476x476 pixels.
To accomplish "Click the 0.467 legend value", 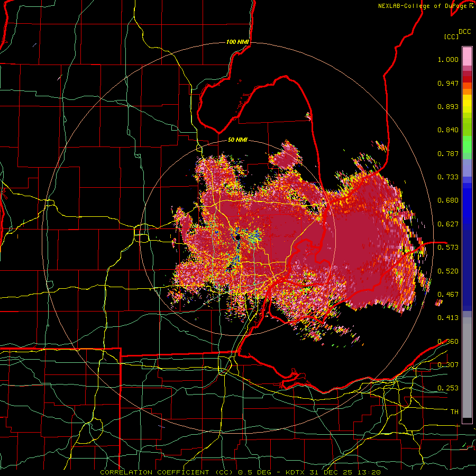I will (448, 295).
